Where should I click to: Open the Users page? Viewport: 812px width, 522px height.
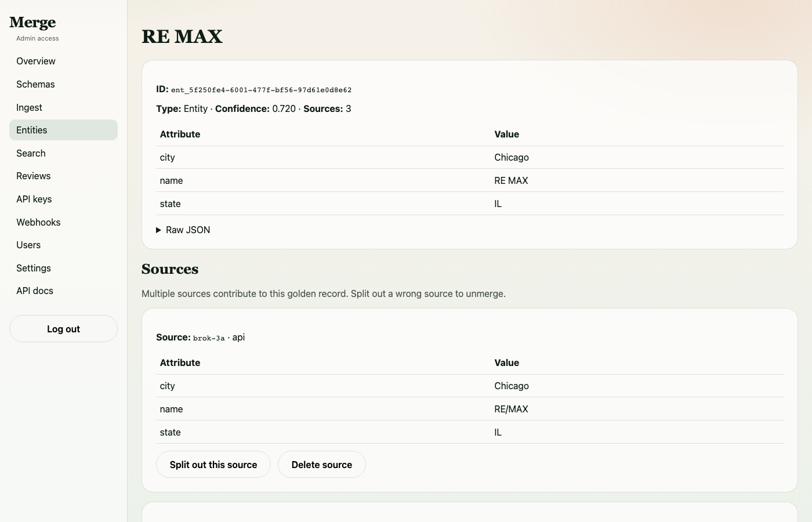point(63,245)
